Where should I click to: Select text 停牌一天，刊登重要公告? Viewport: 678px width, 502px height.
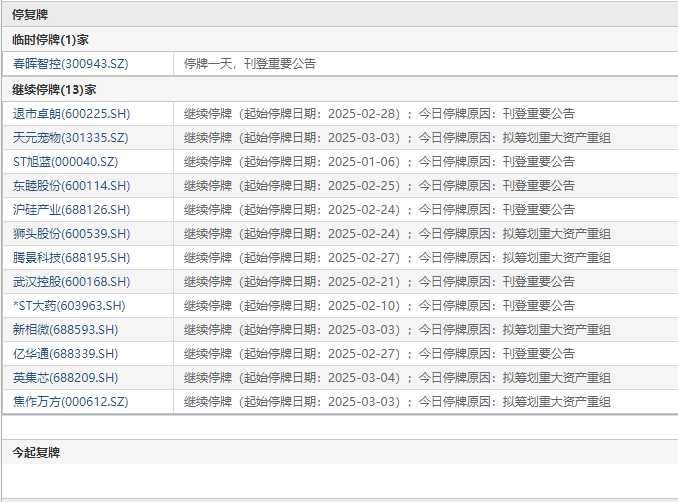250,64
